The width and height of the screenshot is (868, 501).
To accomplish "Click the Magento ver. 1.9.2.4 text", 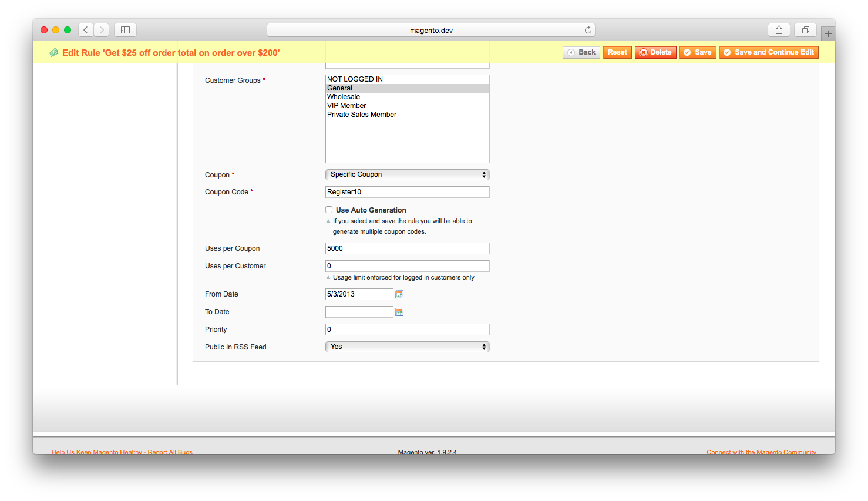I will [427, 452].
